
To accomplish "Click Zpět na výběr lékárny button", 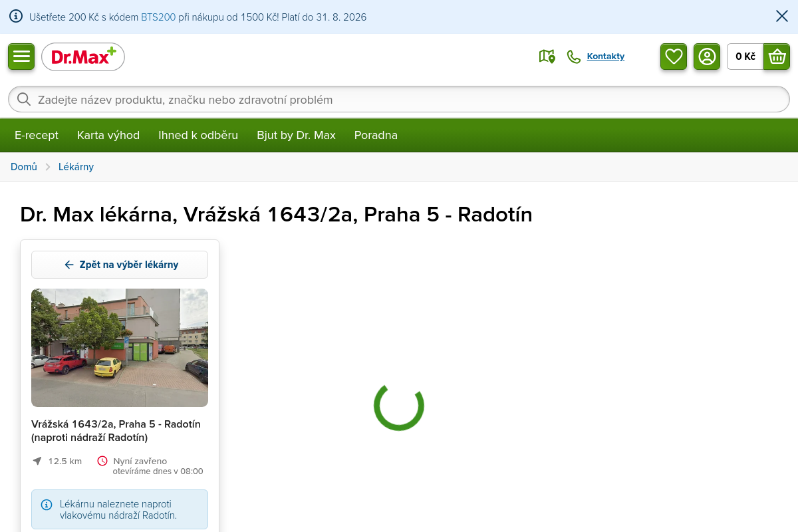I will 120,265.
